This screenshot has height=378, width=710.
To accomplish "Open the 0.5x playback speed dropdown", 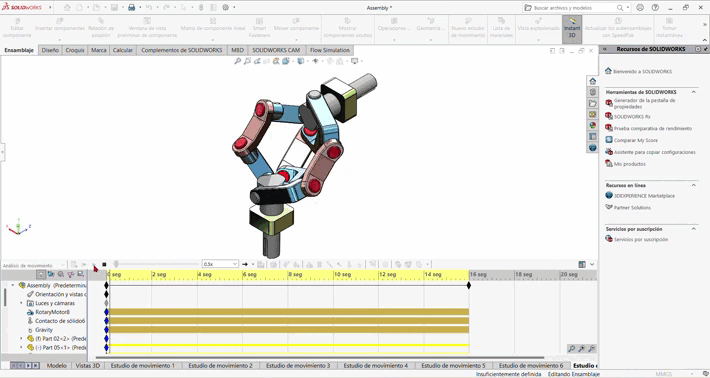I will (220, 264).
